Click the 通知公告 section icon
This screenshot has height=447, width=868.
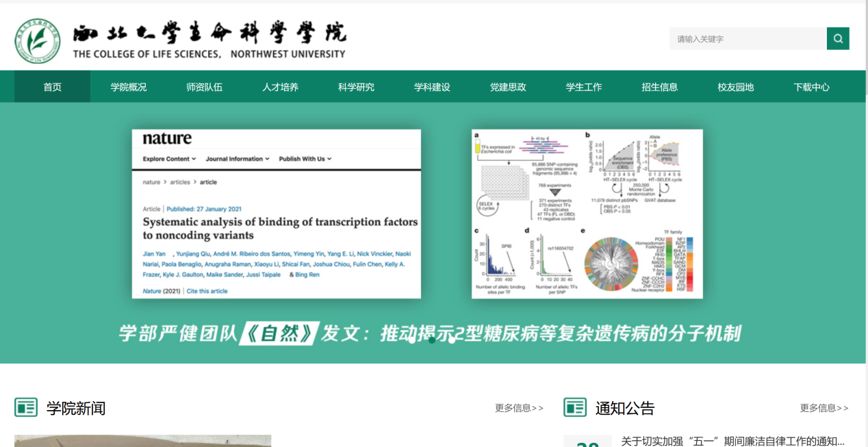pos(575,407)
